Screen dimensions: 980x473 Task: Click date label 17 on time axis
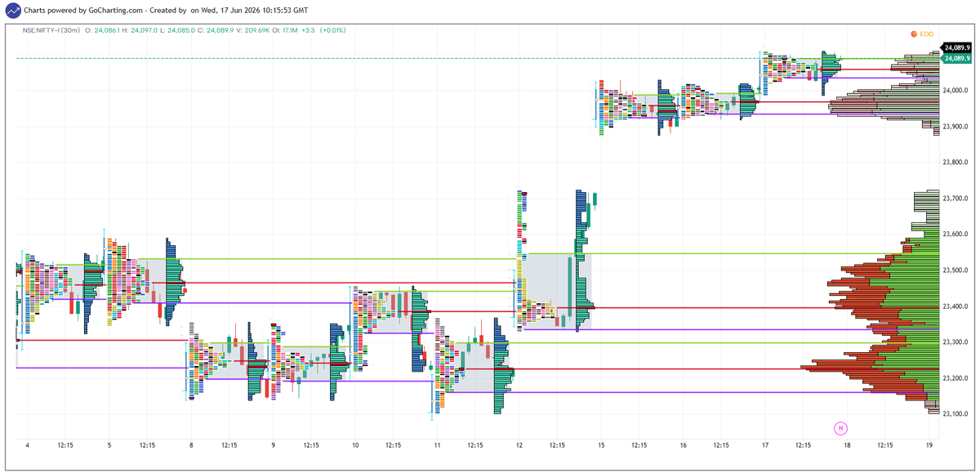coord(765,446)
